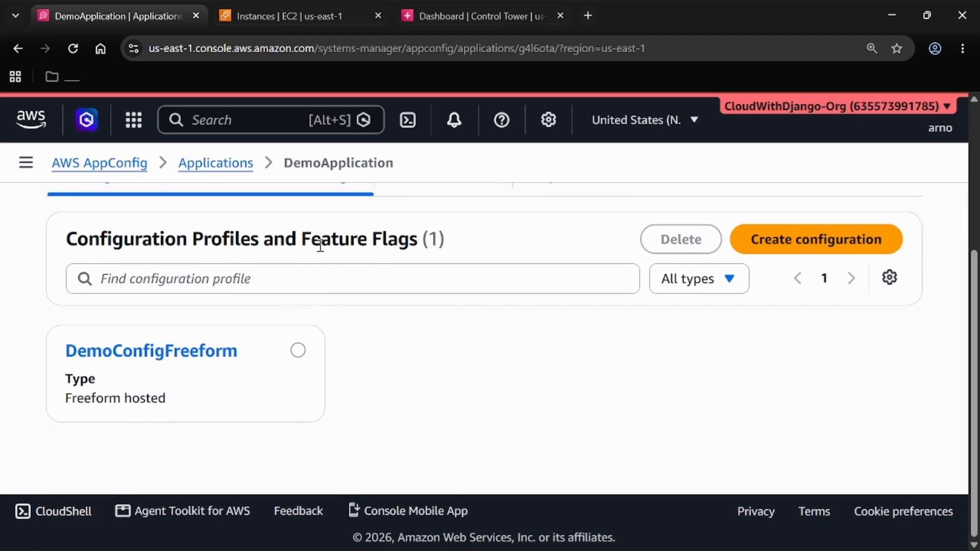Open Cookie preferences in footer
Screen dimensions: 980x551
point(903,511)
